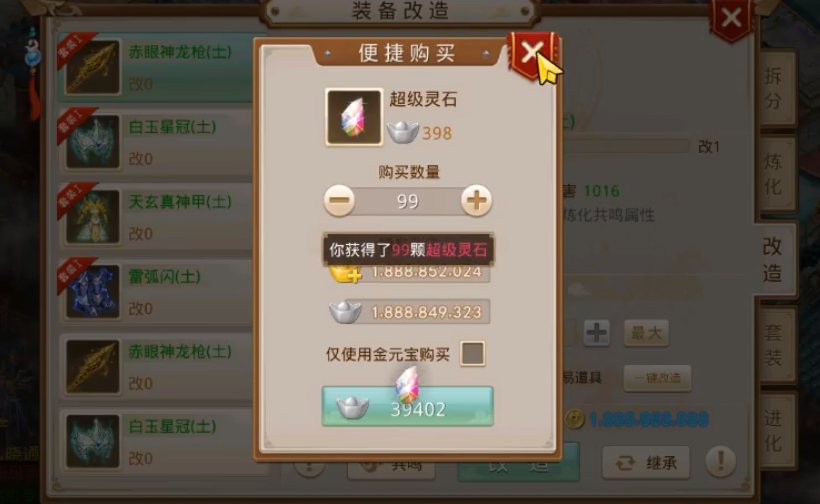Click the 继承 inherit button
This screenshot has height=504, width=820.
pos(646,463)
